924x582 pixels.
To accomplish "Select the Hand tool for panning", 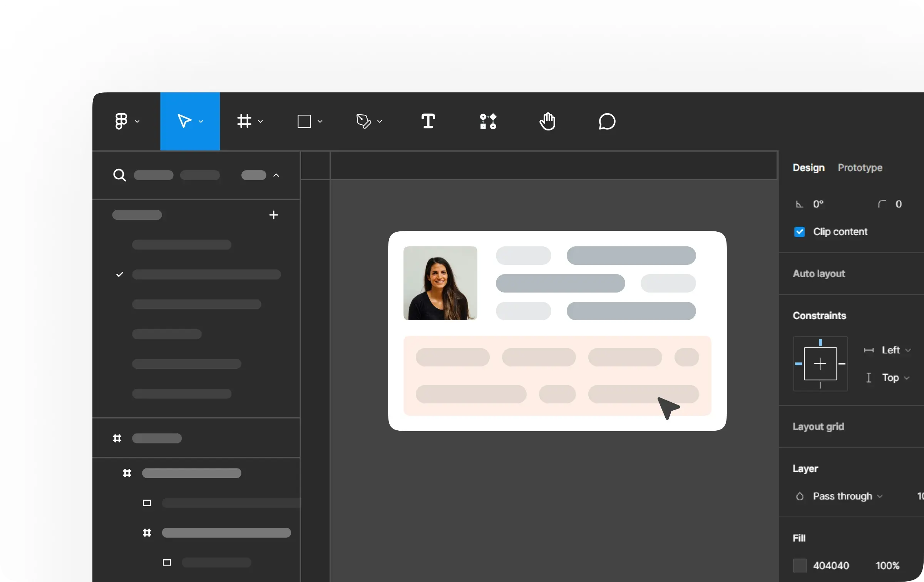I will coord(548,121).
